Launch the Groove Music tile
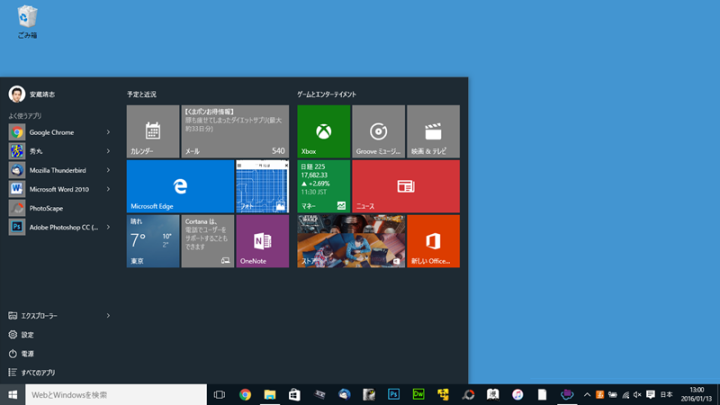This screenshot has width=720, height=405. [378, 131]
